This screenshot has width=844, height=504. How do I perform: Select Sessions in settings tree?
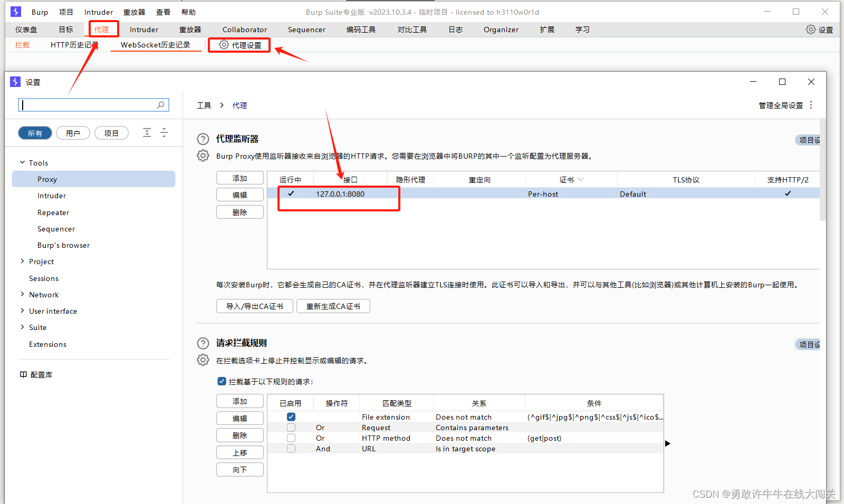(44, 278)
